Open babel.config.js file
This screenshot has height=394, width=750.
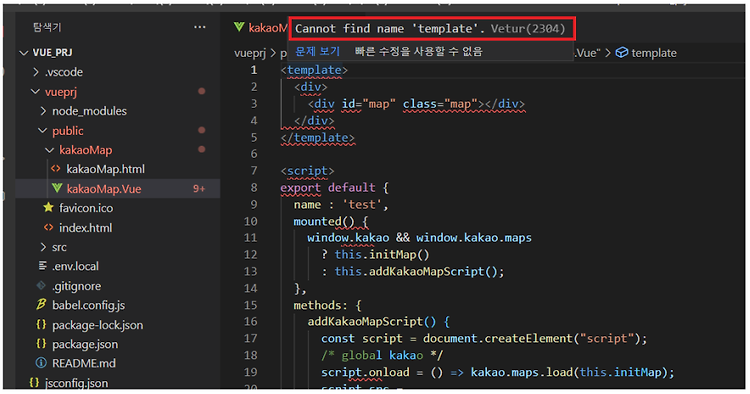pyautogui.click(x=88, y=305)
